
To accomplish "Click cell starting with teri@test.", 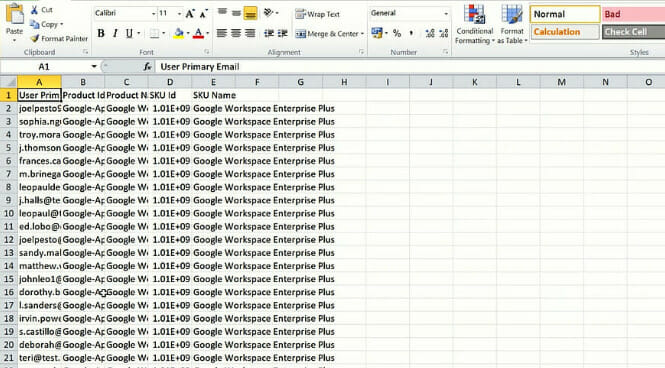I will (39, 358).
